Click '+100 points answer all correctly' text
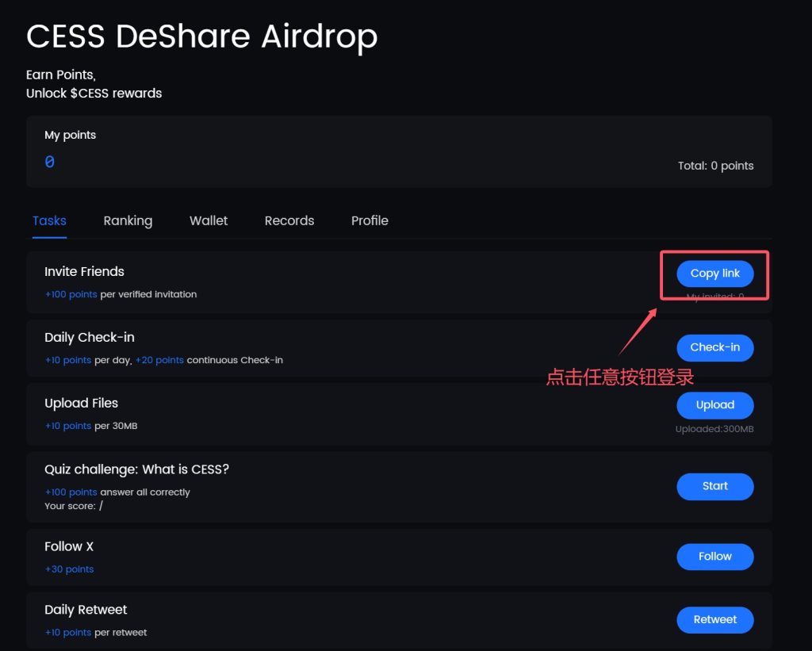The width and height of the screenshot is (812, 651). click(x=117, y=492)
